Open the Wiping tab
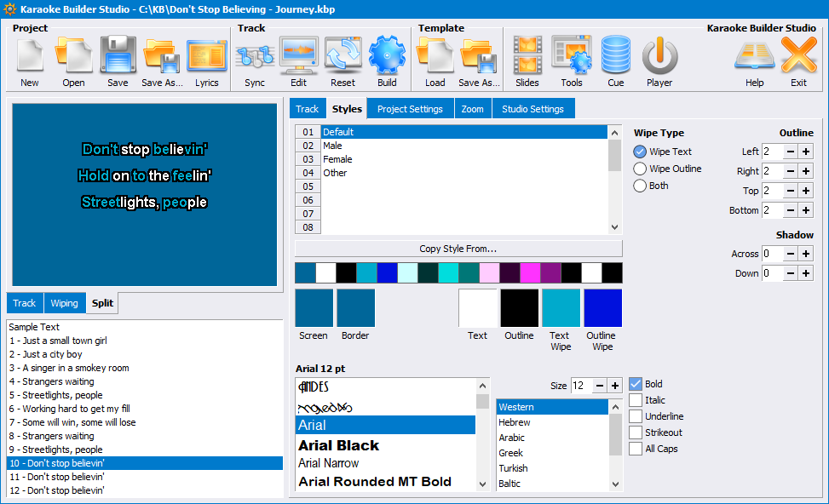 pos(64,303)
